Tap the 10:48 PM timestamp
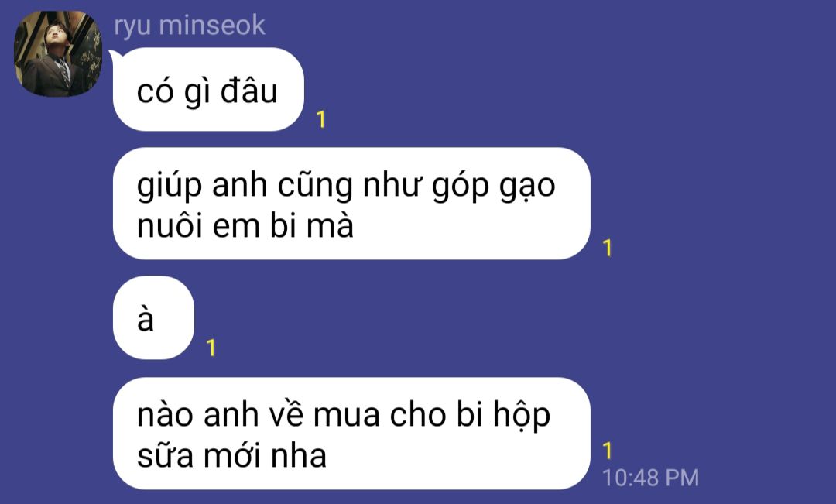The width and height of the screenshot is (836, 504). coord(650,478)
